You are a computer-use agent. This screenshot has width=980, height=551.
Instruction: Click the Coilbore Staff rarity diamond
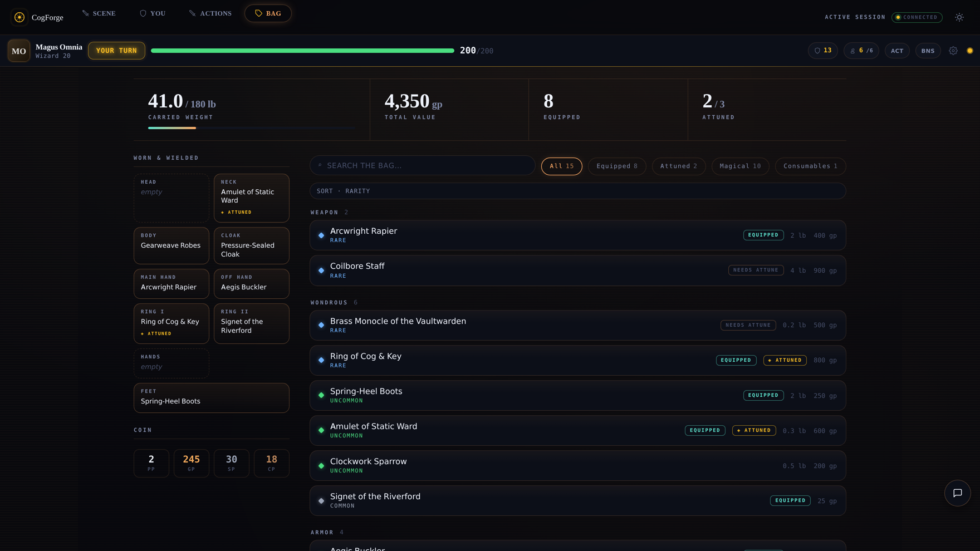click(321, 270)
